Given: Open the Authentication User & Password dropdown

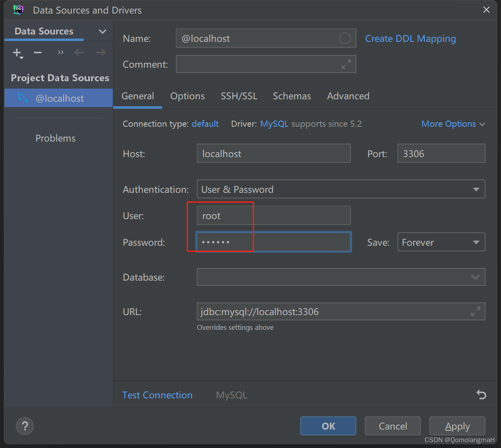Looking at the screenshot, I should [341, 190].
